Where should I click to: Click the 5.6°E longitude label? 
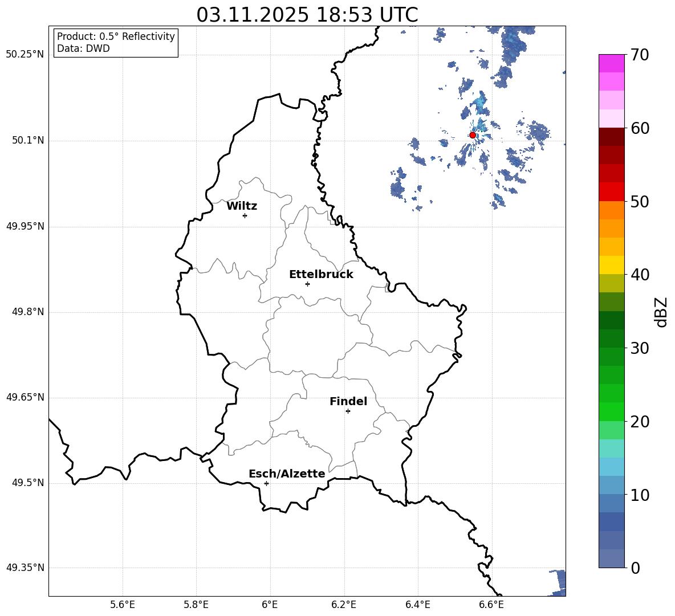(x=123, y=605)
